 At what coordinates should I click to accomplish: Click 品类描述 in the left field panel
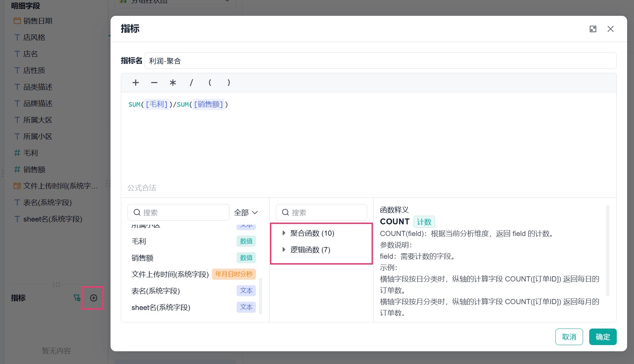click(x=38, y=87)
